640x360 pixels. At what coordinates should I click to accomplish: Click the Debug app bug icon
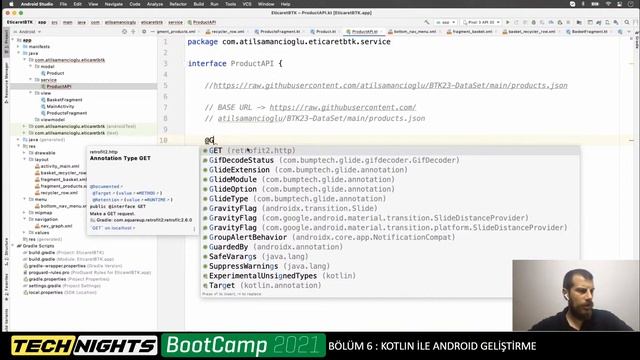click(533, 22)
